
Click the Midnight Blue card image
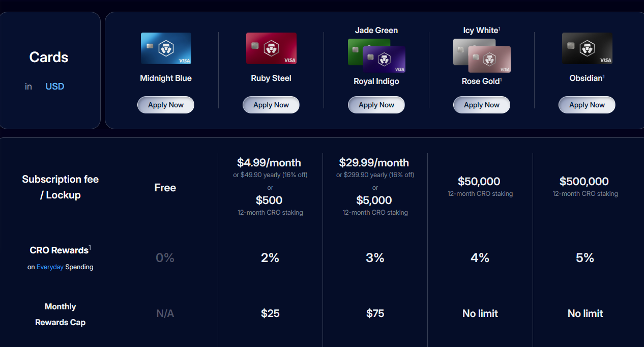click(x=166, y=48)
